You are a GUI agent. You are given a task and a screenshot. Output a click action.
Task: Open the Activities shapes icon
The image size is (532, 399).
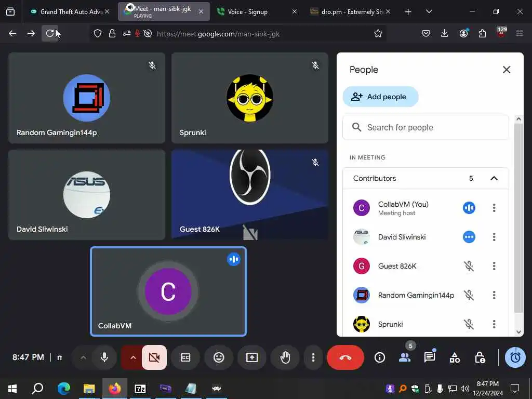[x=455, y=357]
